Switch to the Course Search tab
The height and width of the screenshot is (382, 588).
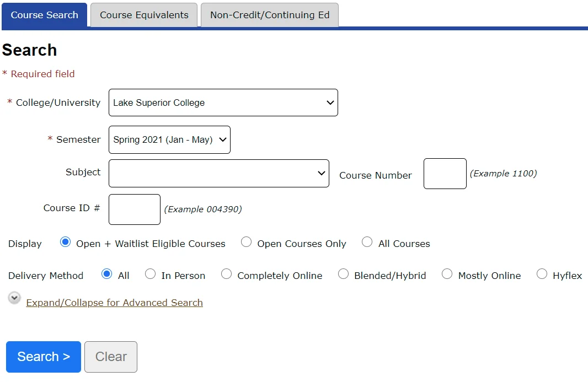44,15
